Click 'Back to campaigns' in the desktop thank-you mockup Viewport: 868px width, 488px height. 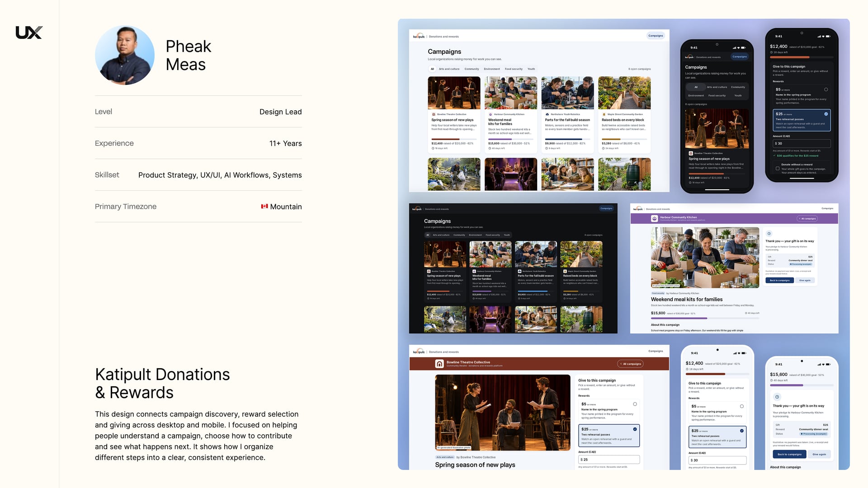pos(780,280)
